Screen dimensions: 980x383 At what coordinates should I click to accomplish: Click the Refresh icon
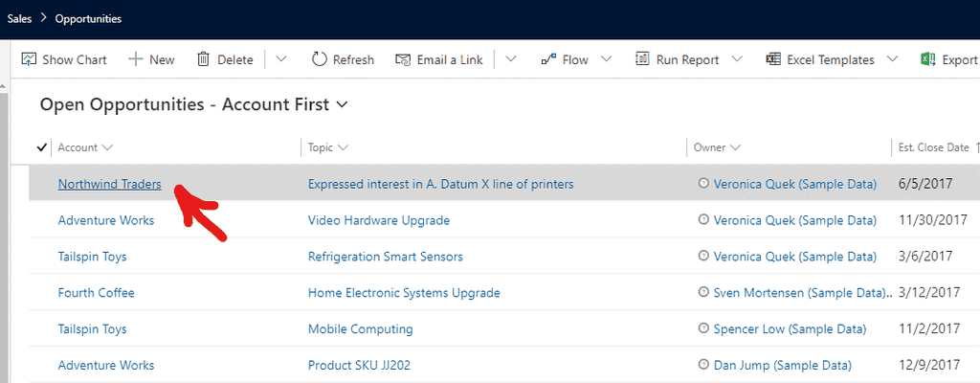[x=320, y=59]
